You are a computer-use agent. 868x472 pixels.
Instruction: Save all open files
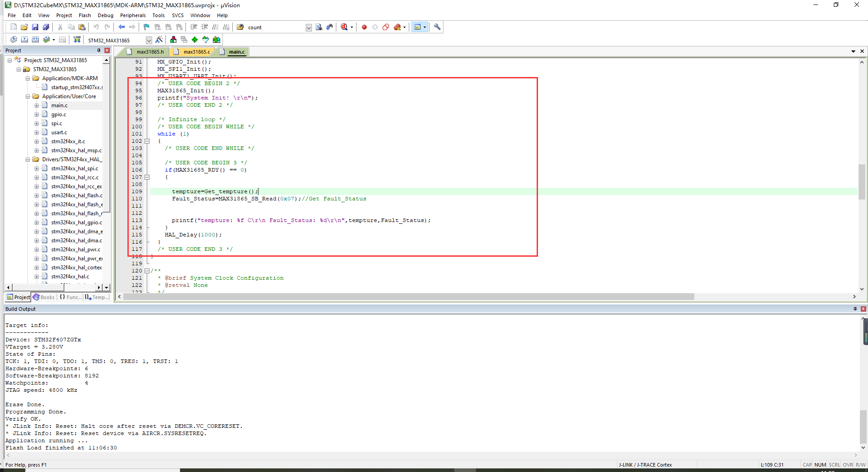click(46, 27)
